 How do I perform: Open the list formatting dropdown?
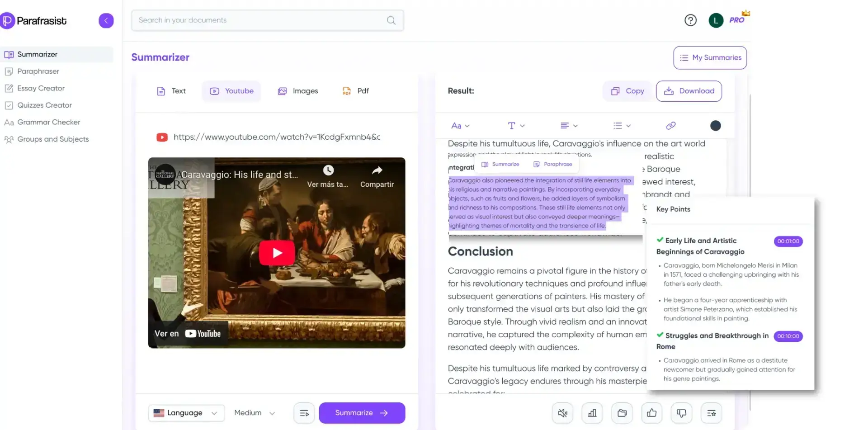pos(622,126)
